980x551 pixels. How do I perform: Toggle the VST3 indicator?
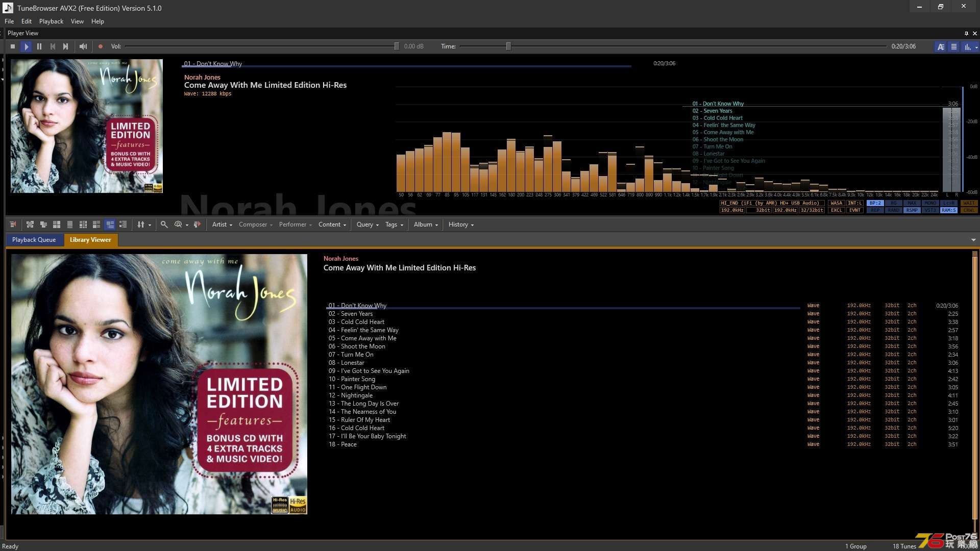coord(930,210)
